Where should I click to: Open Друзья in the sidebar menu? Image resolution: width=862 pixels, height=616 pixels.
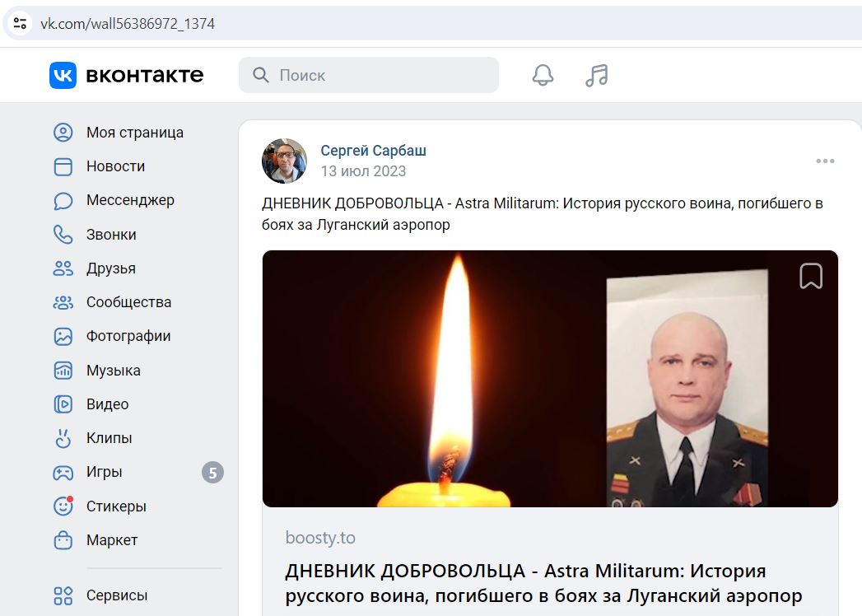tap(95, 268)
